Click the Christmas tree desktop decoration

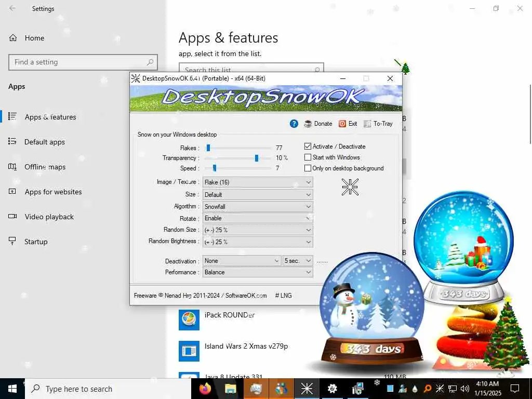(x=506, y=337)
